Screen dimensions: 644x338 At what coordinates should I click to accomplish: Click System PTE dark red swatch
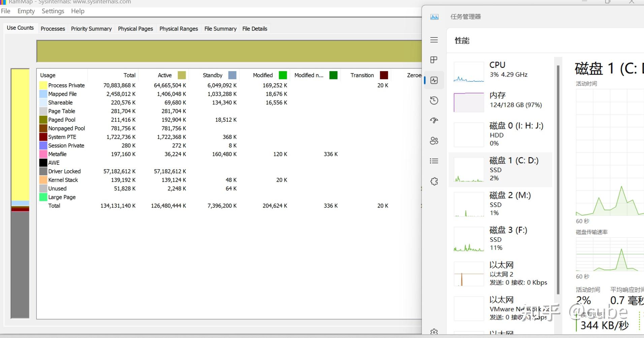[43, 137]
